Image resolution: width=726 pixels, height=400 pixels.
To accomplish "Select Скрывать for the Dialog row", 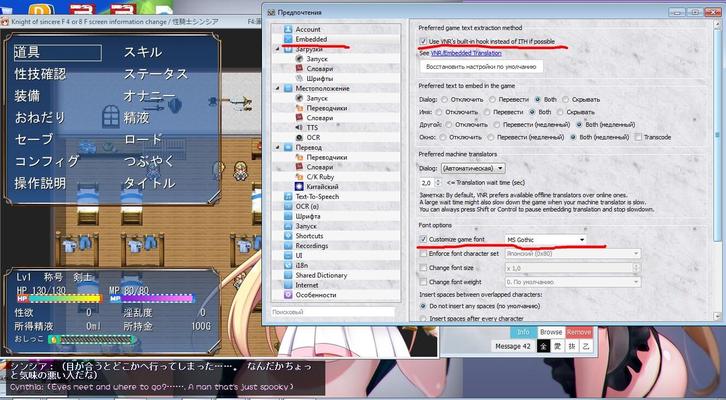I will [565, 100].
